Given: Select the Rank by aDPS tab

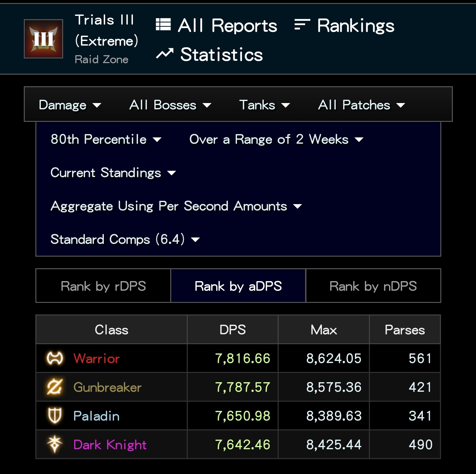Looking at the screenshot, I should [x=238, y=286].
